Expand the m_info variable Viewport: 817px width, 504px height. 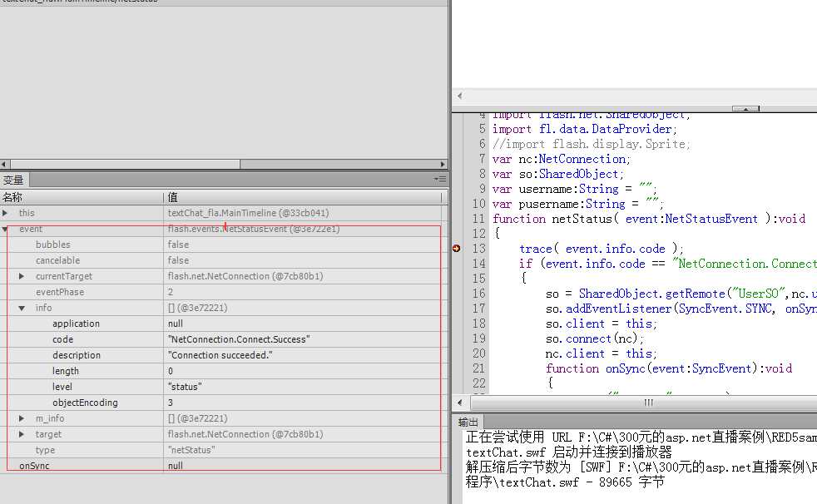[x=22, y=418]
